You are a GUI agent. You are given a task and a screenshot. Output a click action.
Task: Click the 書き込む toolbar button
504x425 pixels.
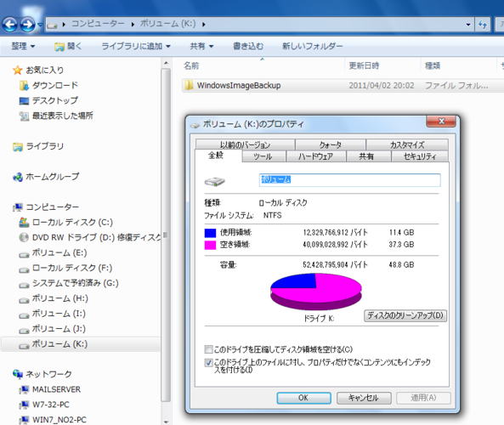point(248,46)
